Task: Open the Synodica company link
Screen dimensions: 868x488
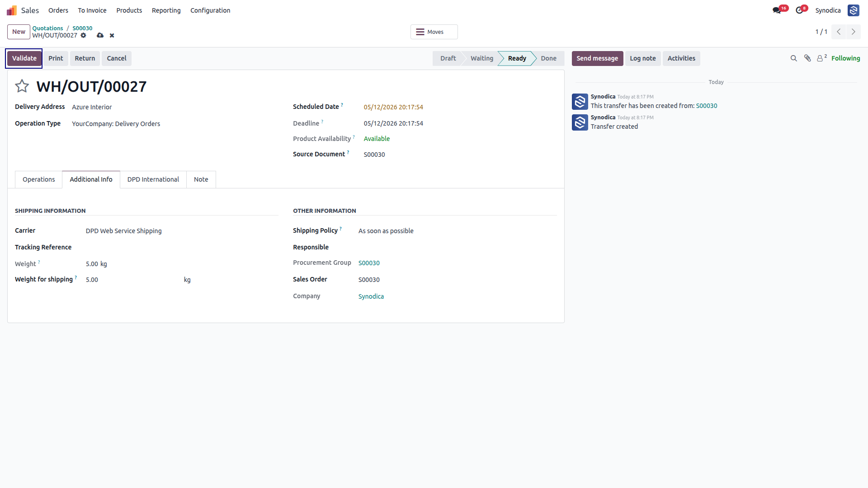Action: [371, 296]
